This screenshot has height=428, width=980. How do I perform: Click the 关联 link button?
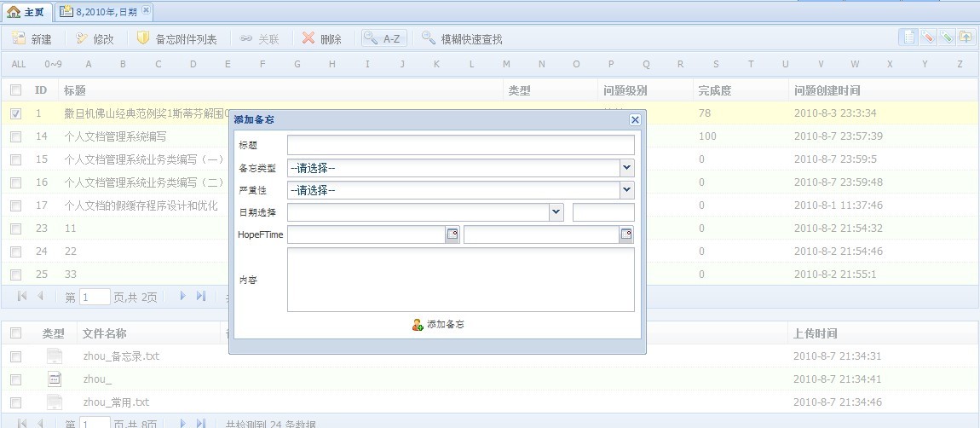[259, 39]
